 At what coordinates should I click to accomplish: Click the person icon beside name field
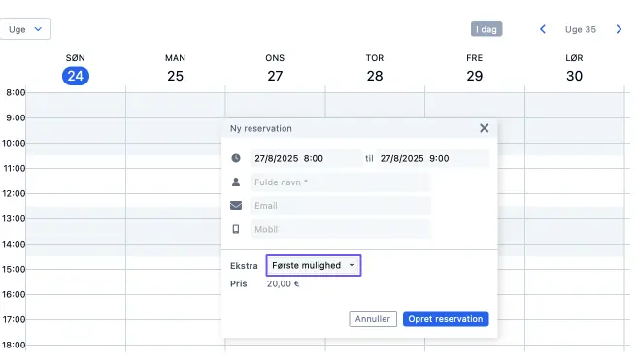tap(236, 182)
